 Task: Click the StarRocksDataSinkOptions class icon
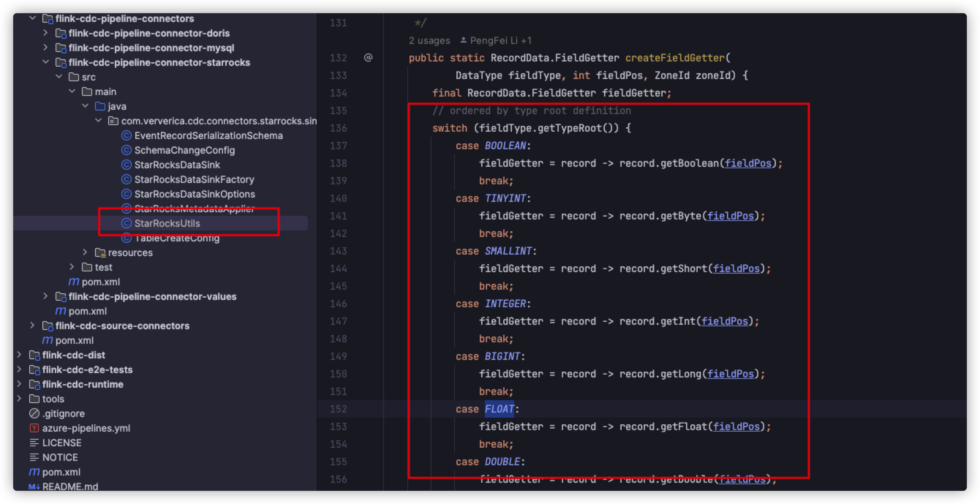[x=126, y=194]
